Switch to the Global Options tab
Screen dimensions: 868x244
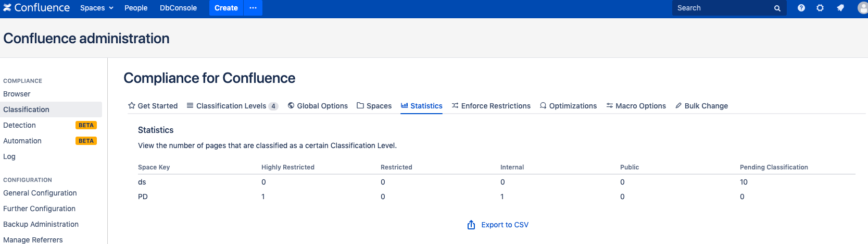(x=318, y=106)
